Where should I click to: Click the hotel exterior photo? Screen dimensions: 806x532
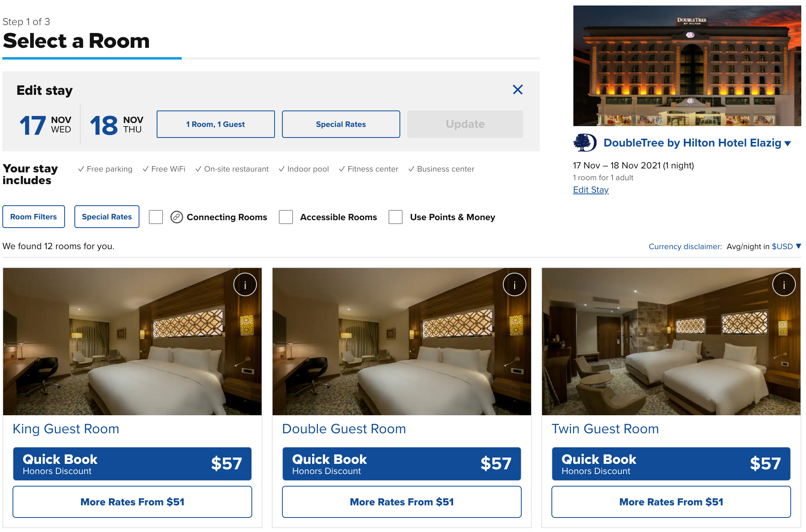point(687,66)
